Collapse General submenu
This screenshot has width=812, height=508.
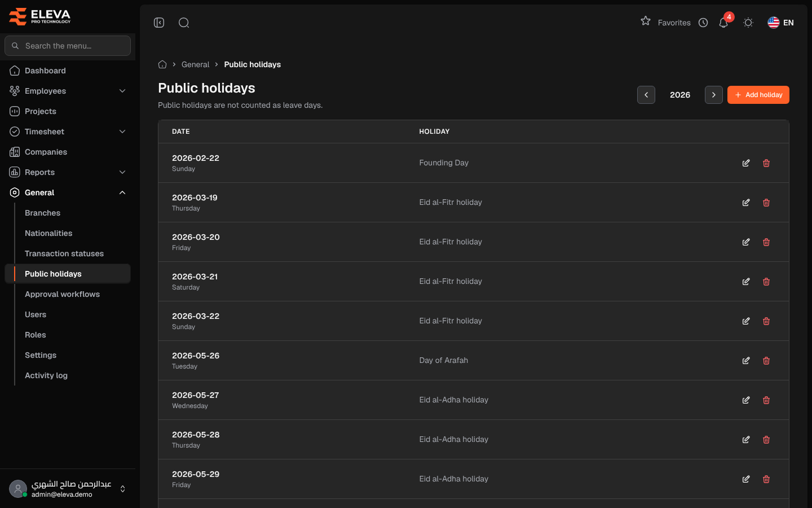pos(68,192)
